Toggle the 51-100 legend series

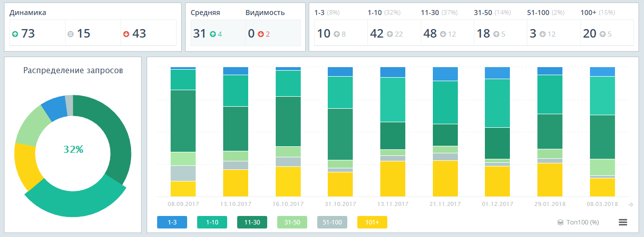pyautogui.click(x=332, y=222)
